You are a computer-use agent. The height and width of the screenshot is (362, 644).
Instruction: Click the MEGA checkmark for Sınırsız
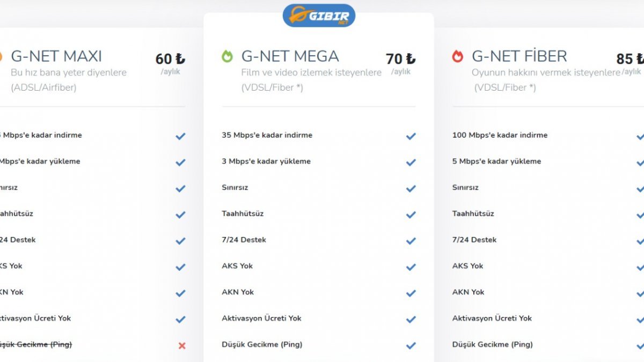(411, 188)
